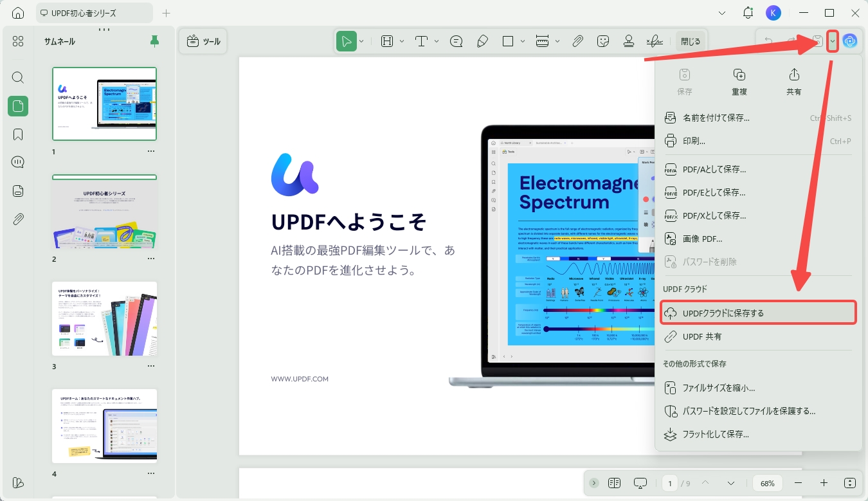
Task: Open the thumbnail grid sidebar icon
Action: tap(18, 41)
